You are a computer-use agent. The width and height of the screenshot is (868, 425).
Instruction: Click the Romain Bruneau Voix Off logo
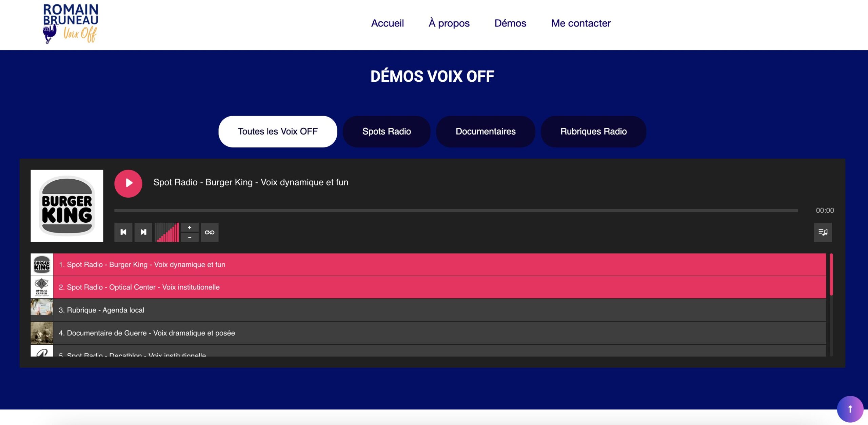point(71,24)
